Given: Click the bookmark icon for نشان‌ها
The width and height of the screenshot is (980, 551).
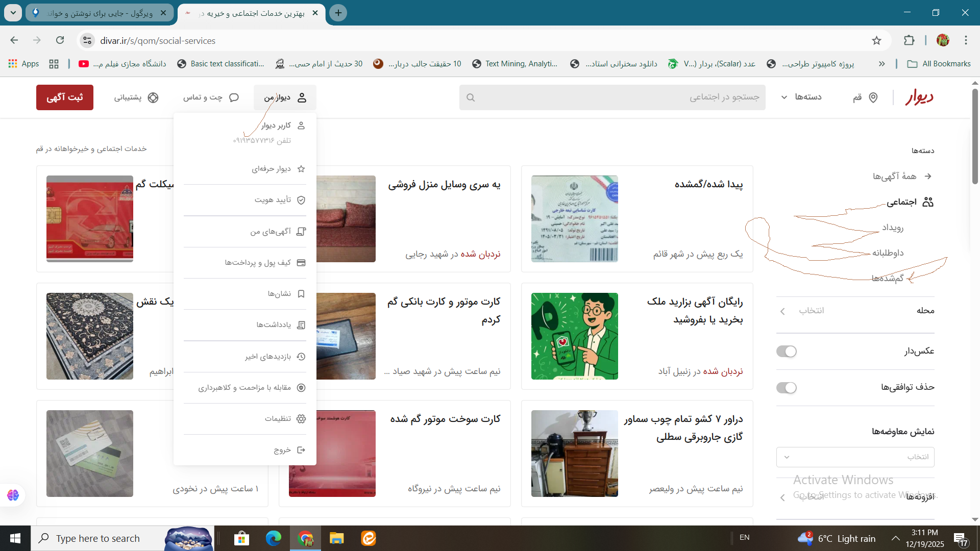Looking at the screenshot, I should (x=301, y=294).
